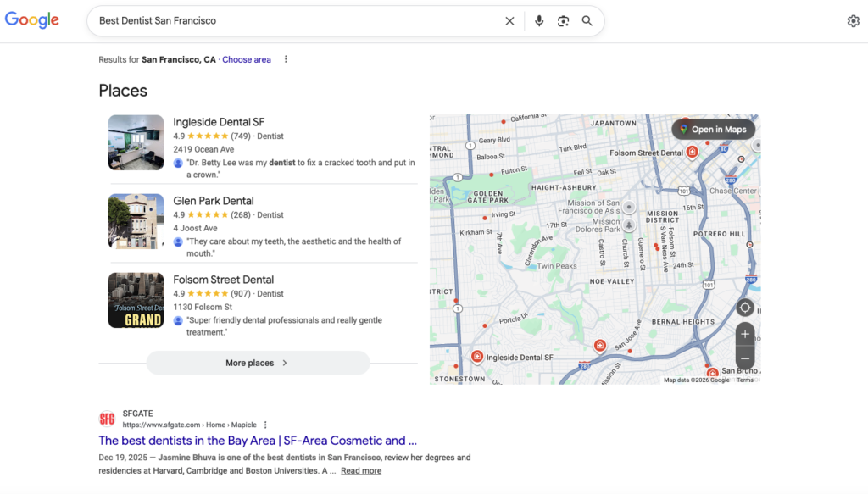The width and height of the screenshot is (868, 494).
Task: Open quick settings via the gear icon
Action: (853, 20)
